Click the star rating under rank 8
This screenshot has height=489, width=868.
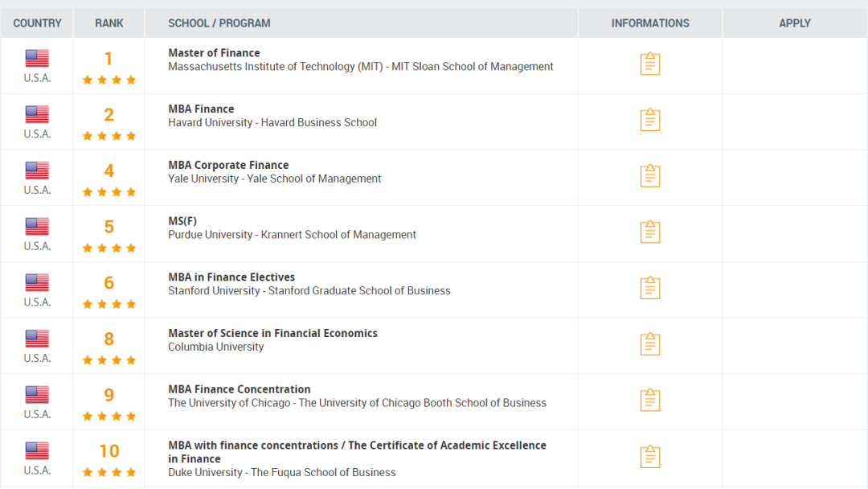[109, 360]
